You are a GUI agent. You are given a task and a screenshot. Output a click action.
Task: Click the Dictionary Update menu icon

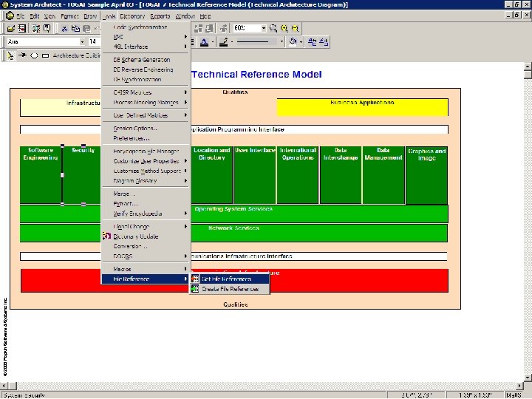coord(106,236)
